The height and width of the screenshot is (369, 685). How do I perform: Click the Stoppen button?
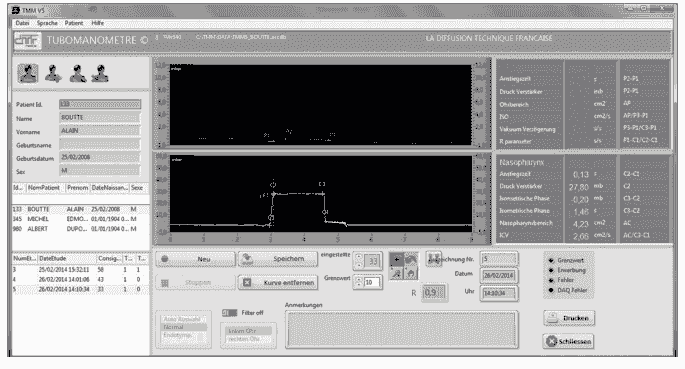[196, 283]
